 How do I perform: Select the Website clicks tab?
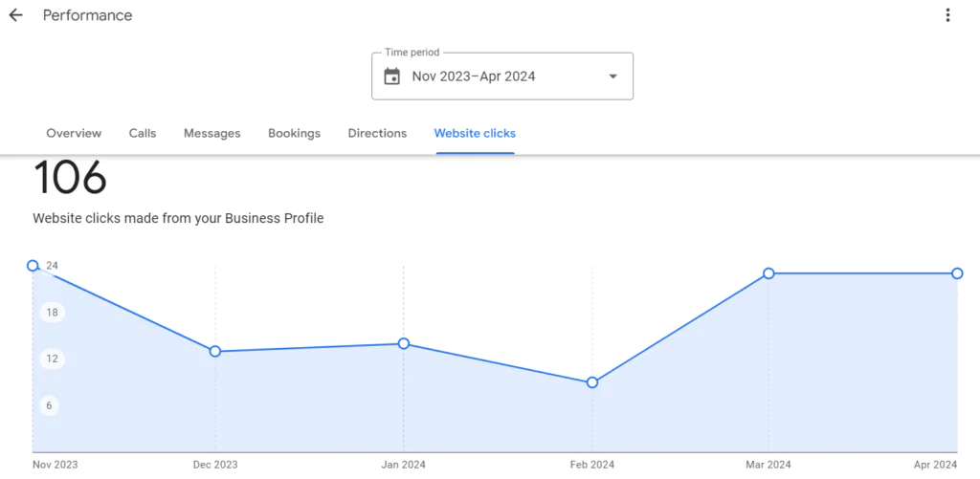(475, 134)
